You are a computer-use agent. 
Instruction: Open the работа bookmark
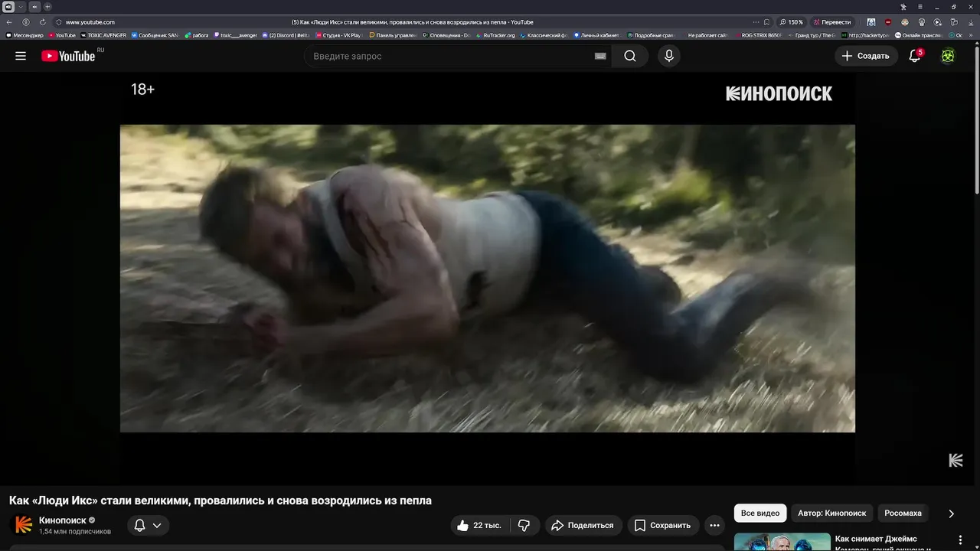pyautogui.click(x=196, y=35)
